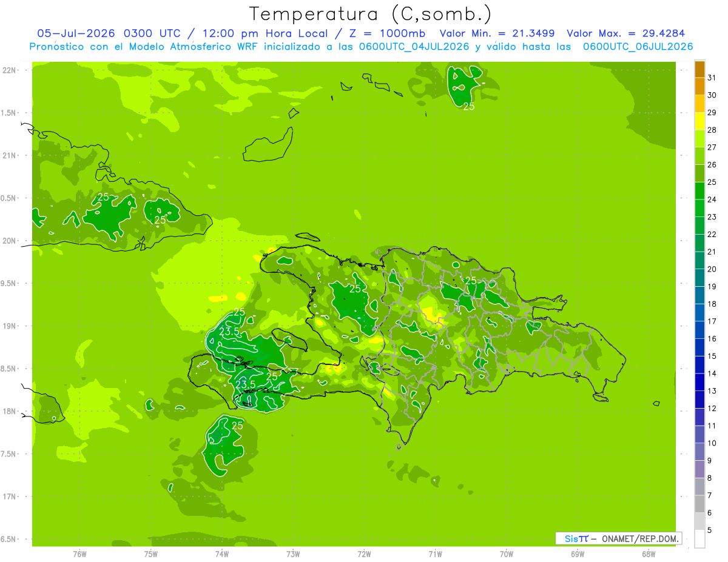
Task: Click the lime swatch between 27 and 28
Action: pyautogui.click(x=699, y=139)
